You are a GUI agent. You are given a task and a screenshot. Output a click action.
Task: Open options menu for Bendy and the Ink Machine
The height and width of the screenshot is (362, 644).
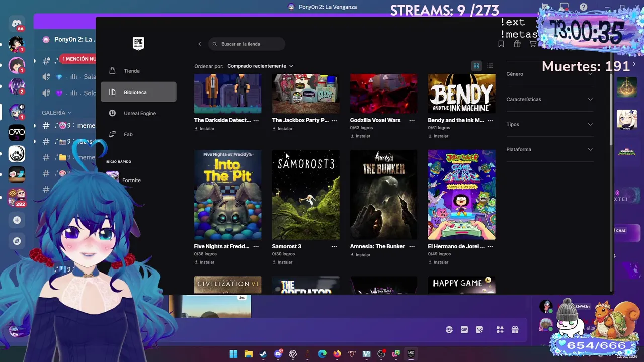click(x=490, y=120)
